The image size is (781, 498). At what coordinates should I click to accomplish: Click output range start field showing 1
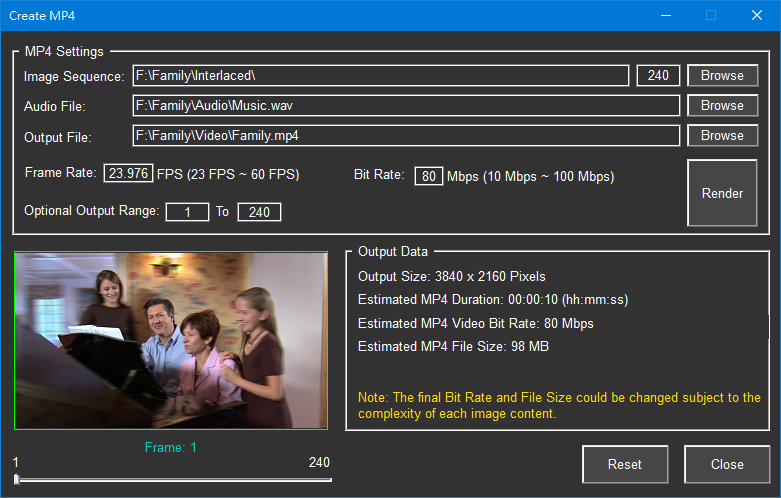point(187,212)
